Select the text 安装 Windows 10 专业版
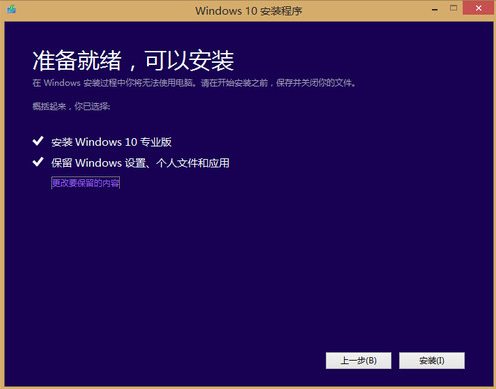 coord(111,142)
